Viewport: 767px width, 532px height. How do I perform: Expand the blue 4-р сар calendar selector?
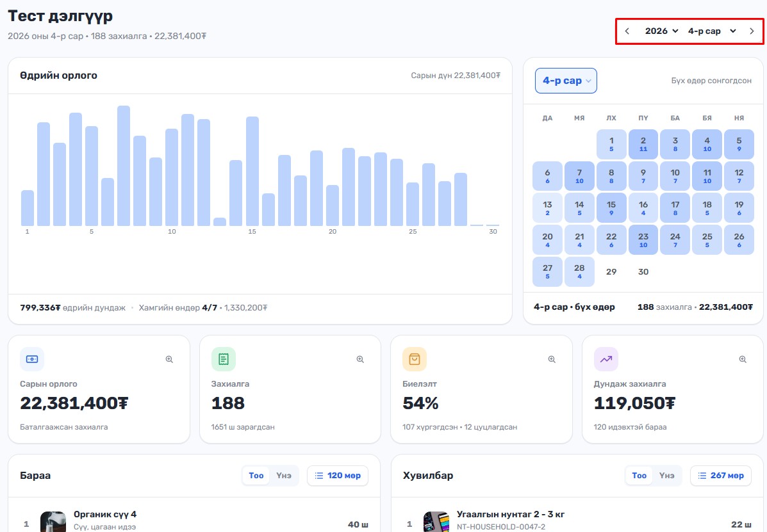pos(566,81)
